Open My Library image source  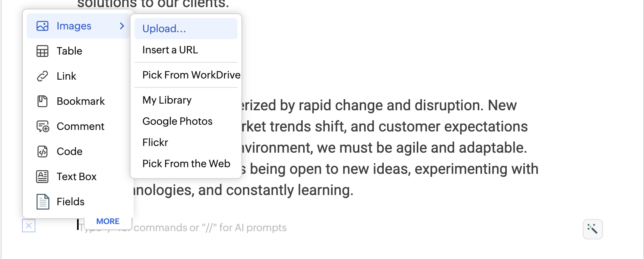point(167,100)
